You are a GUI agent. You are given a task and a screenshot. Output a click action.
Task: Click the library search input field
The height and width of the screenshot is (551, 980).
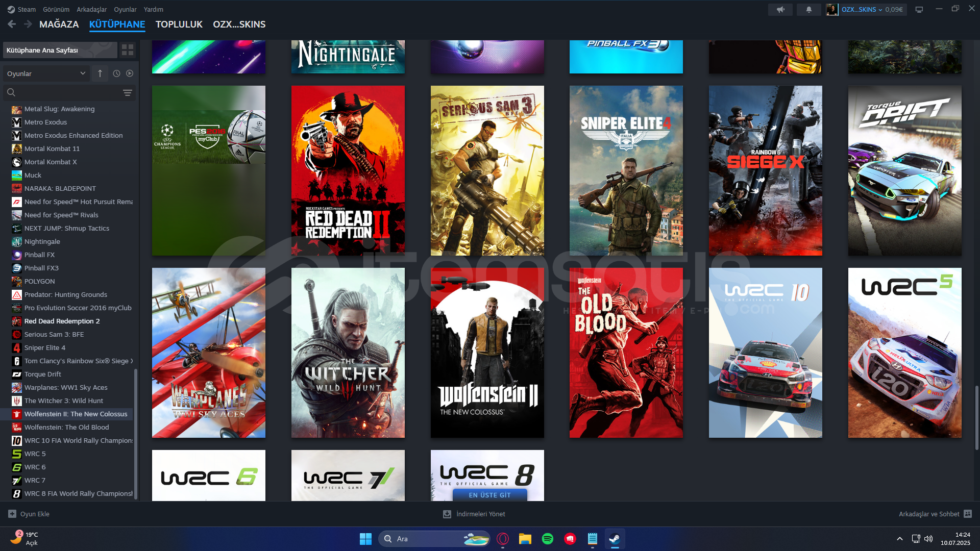[x=69, y=92]
